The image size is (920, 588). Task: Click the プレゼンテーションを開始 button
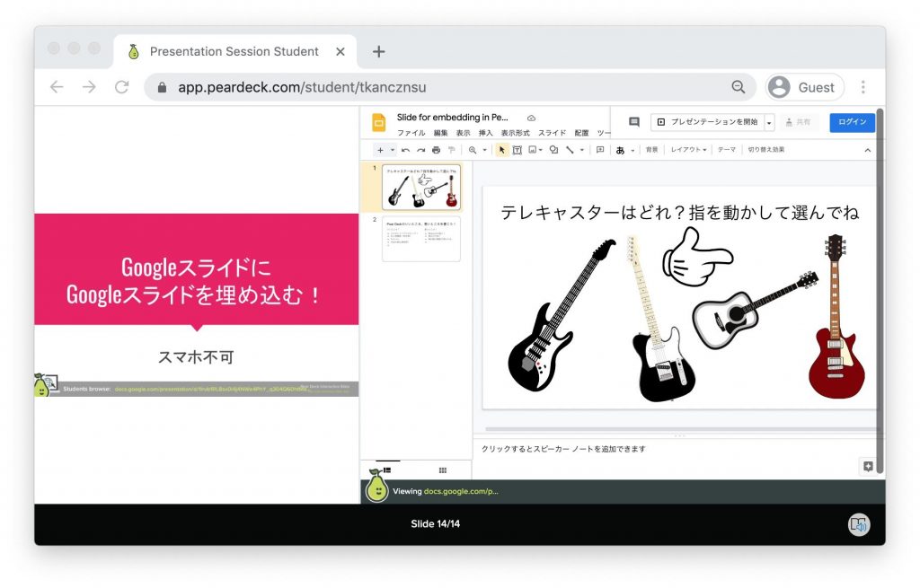coord(707,122)
